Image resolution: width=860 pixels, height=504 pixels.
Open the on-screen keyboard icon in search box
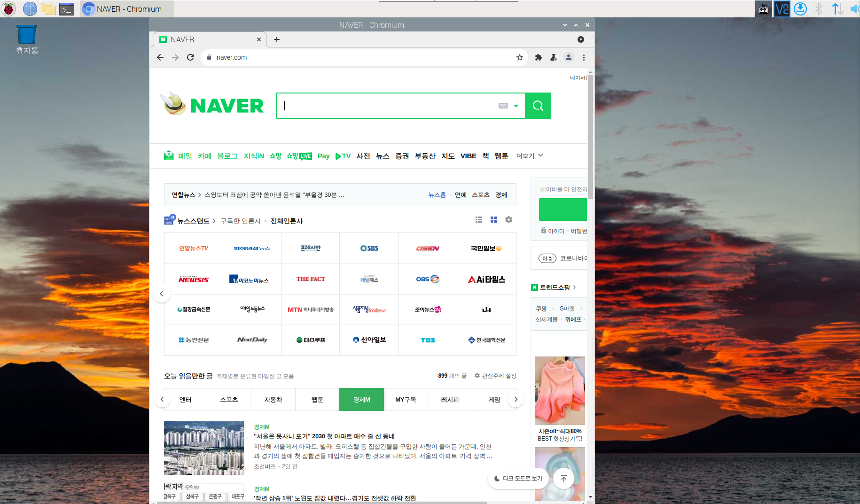pyautogui.click(x=503, y=106)
